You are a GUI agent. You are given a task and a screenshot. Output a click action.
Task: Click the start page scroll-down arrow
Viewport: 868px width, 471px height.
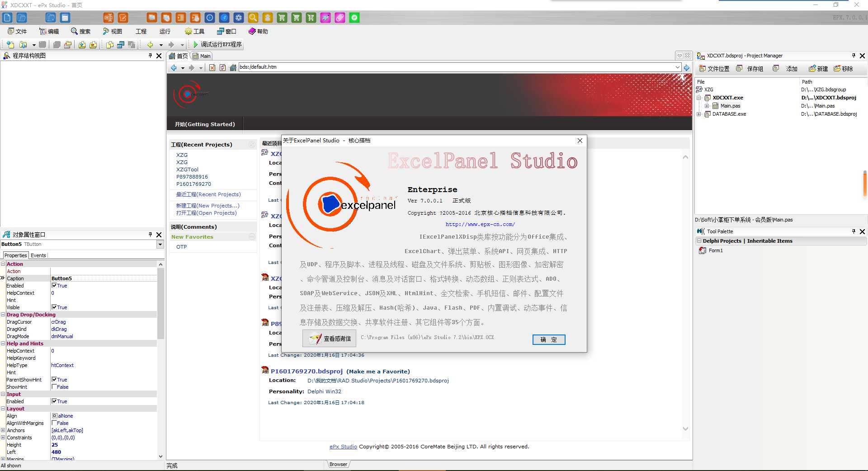point(685,429)
